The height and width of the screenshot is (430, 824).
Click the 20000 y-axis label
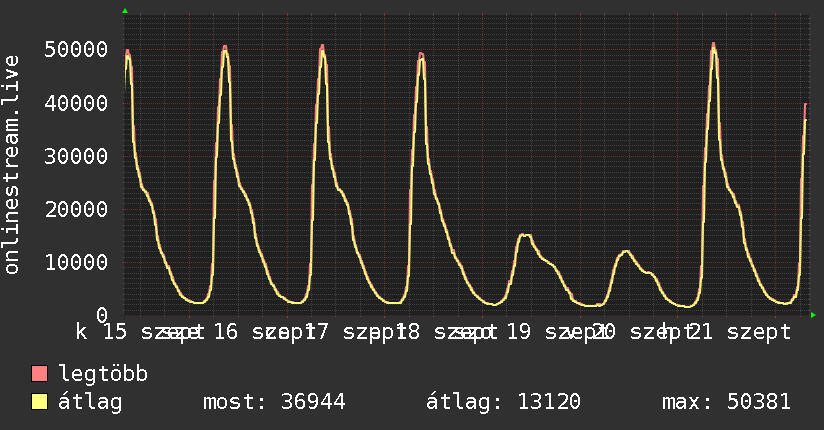76,210
